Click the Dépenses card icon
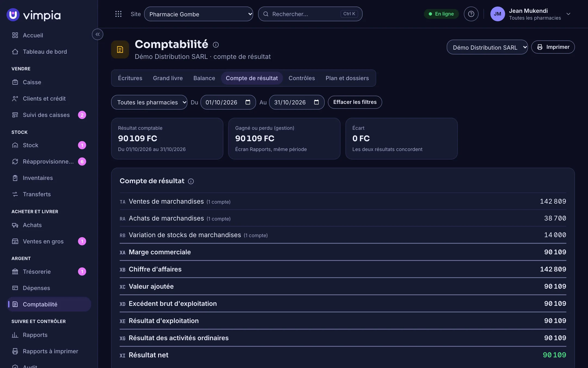Viewport: 588px width, 368px height. coord(15,288)
